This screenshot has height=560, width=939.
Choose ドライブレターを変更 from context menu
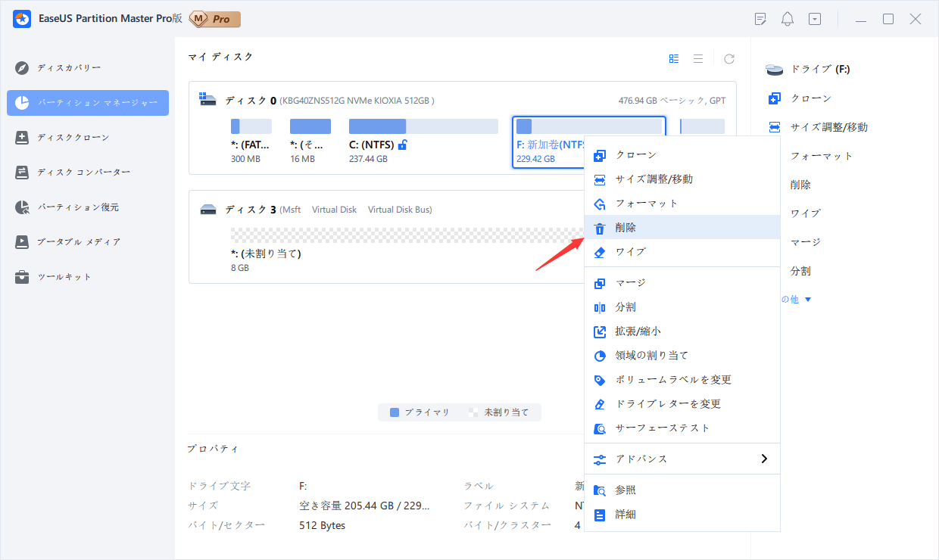(668, 404)
